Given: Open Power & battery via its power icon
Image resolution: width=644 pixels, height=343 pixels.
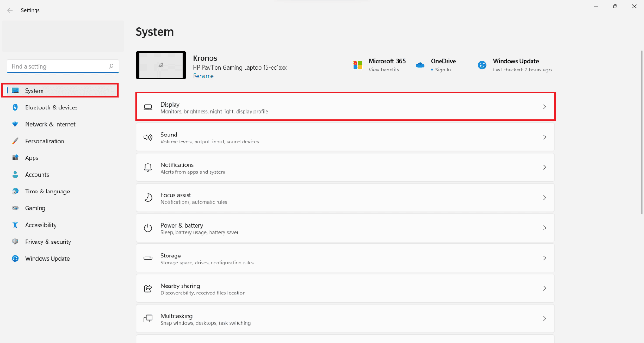Looking at the screenshot, I should (147, 228).
